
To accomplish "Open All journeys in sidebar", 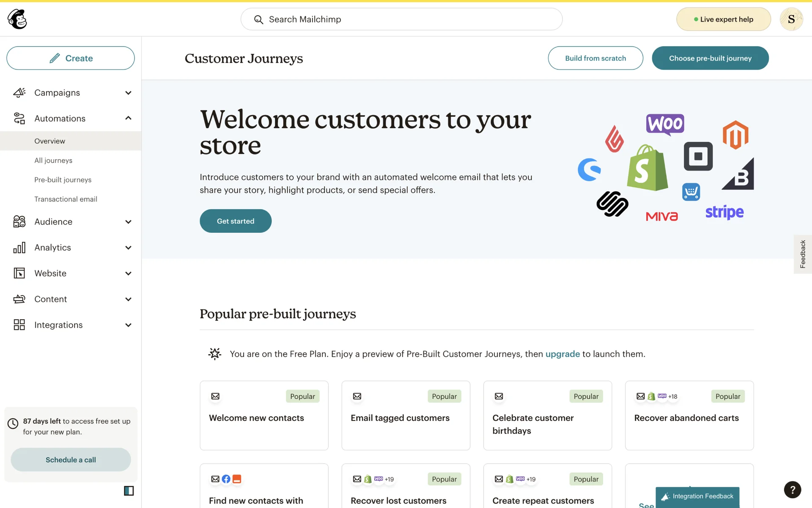I will pos(53,160).
